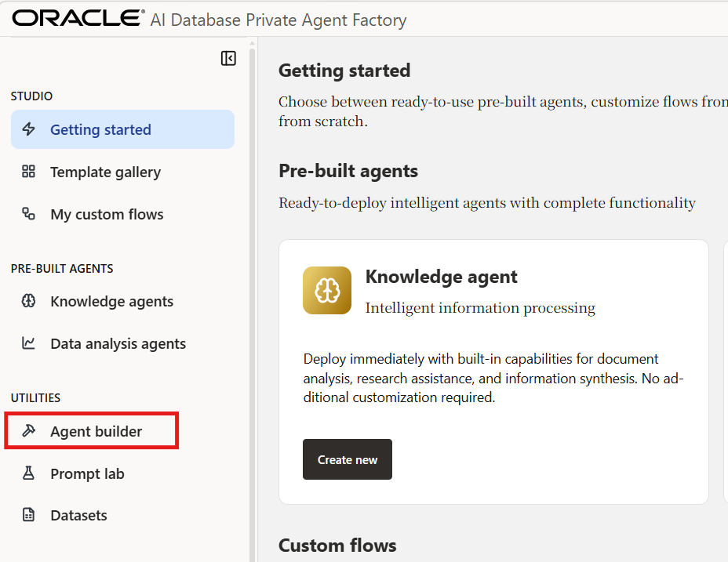
Task: Open Data analysis agents page
Action: pos(118,344)
